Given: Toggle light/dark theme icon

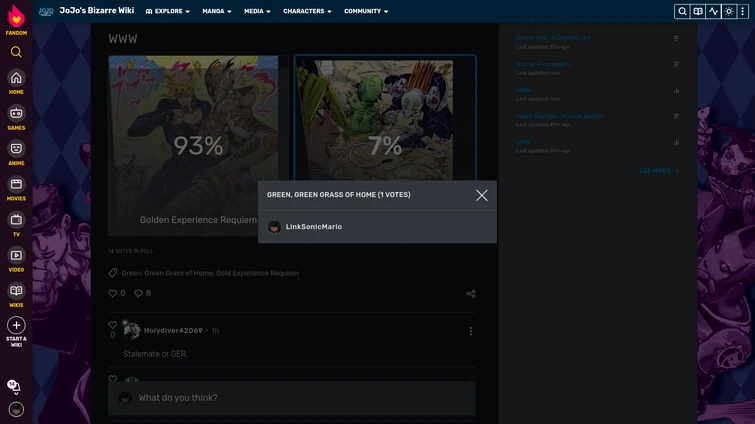Looking at the screenshot, I should tap(729, 11).
